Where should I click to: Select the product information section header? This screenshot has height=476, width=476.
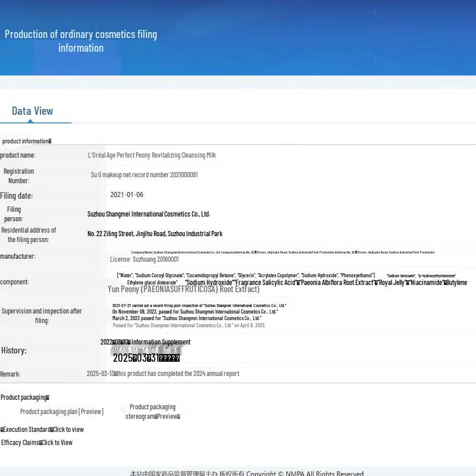tap(26, 141)
